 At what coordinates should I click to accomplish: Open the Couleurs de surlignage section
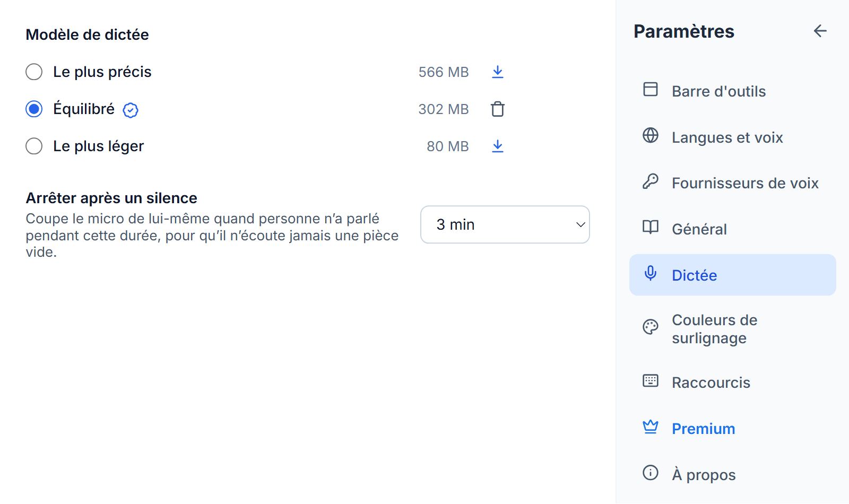[733, 329]
